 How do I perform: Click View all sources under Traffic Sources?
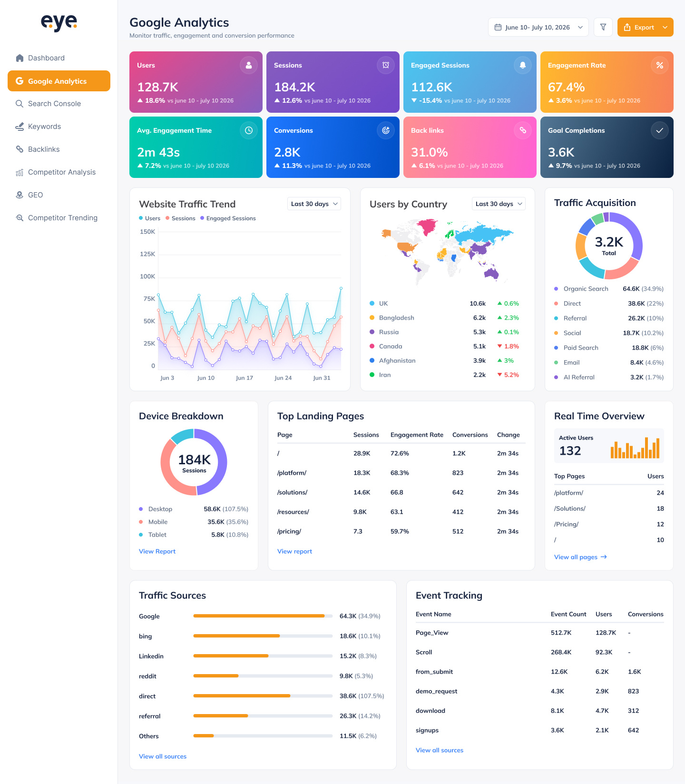163,756
